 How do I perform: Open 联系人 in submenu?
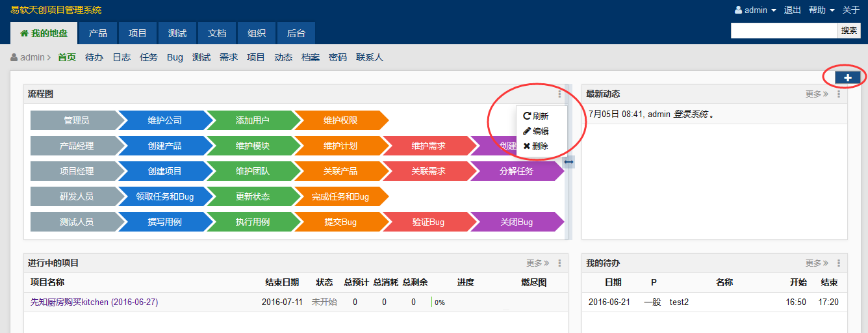370,57
